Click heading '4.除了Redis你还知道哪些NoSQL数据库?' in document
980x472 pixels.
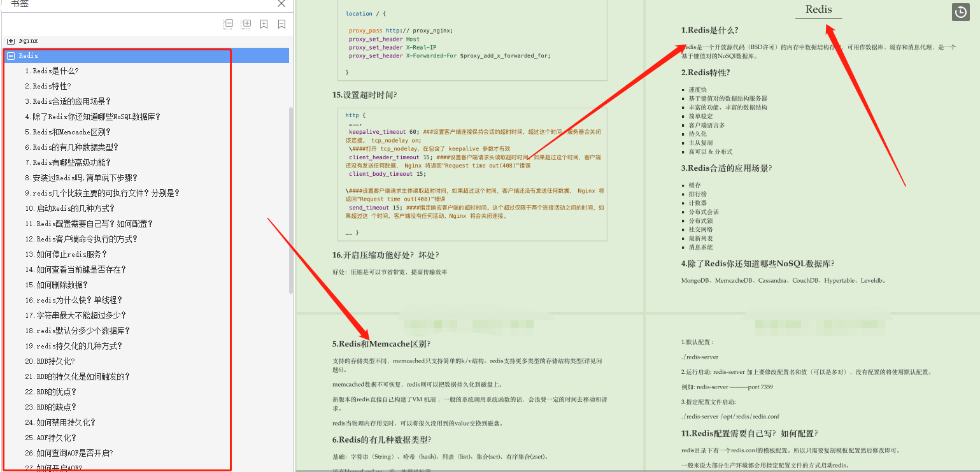point(758,264)
